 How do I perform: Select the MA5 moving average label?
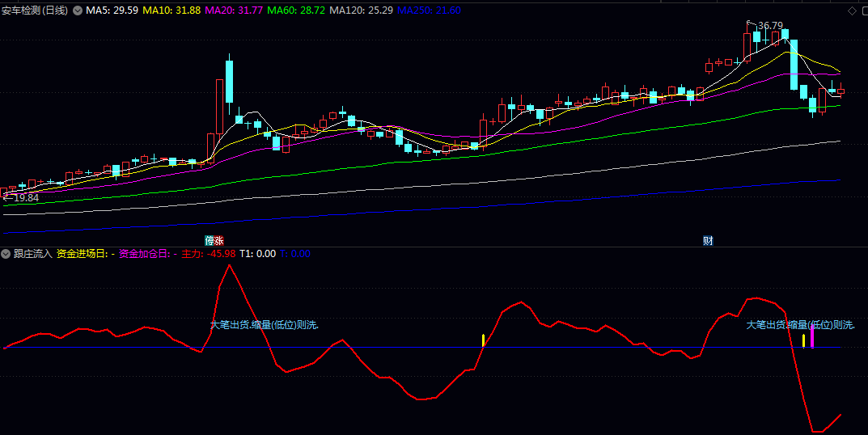pos(112,11)
